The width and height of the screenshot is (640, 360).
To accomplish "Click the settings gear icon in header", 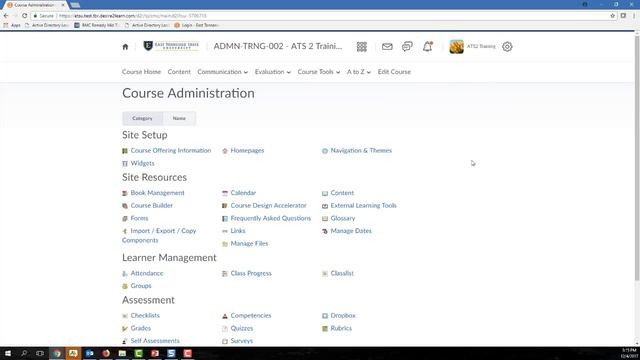I will coord(507,47).
